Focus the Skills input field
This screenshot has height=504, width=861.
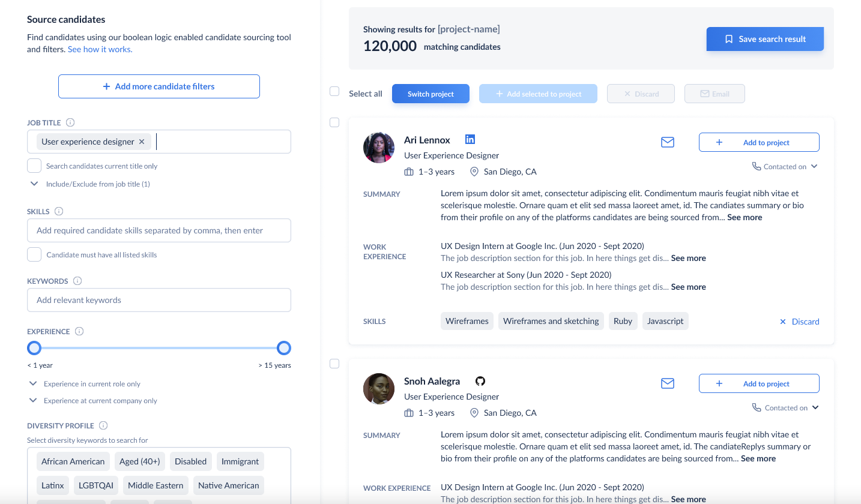click(159, 230)
